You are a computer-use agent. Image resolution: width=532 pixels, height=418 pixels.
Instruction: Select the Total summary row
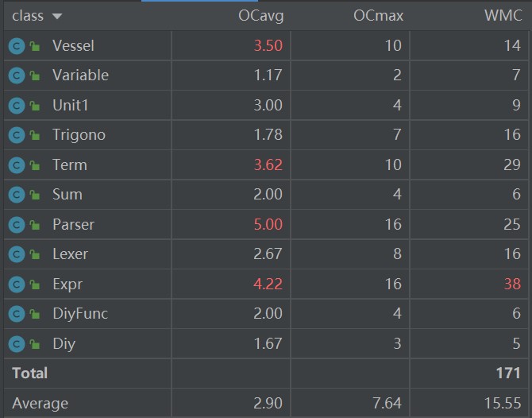pos(29,373)
